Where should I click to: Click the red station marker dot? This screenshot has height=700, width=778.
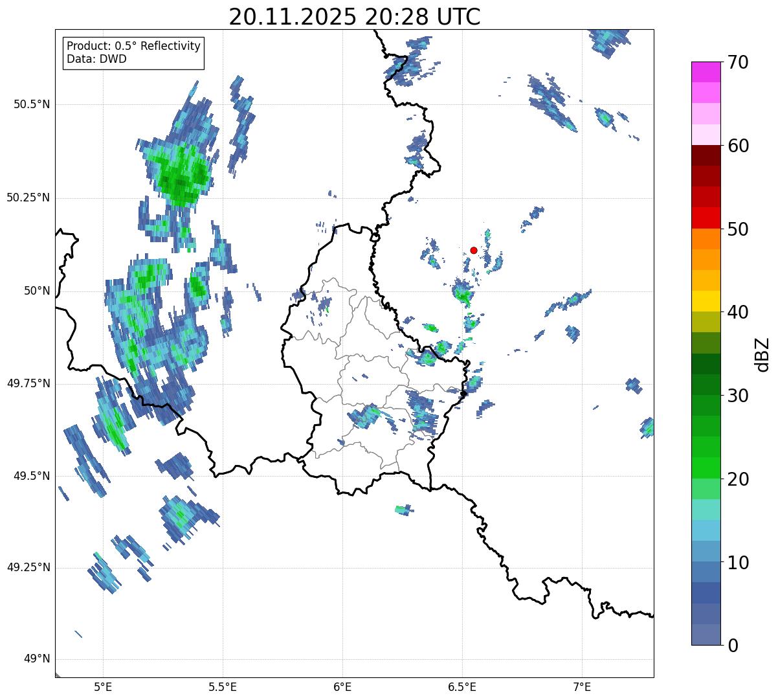tap(474, 250)
